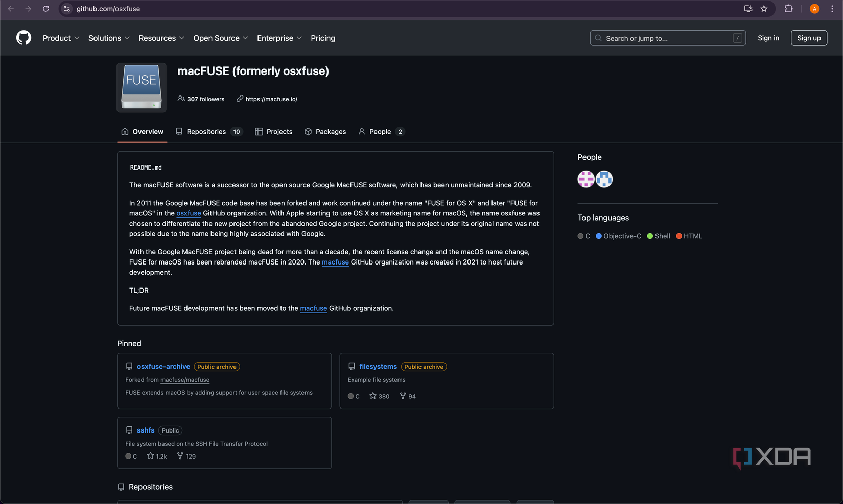
Task: Switch to the Packages tab
Action: pyautogui.click(x=325, y=132)
